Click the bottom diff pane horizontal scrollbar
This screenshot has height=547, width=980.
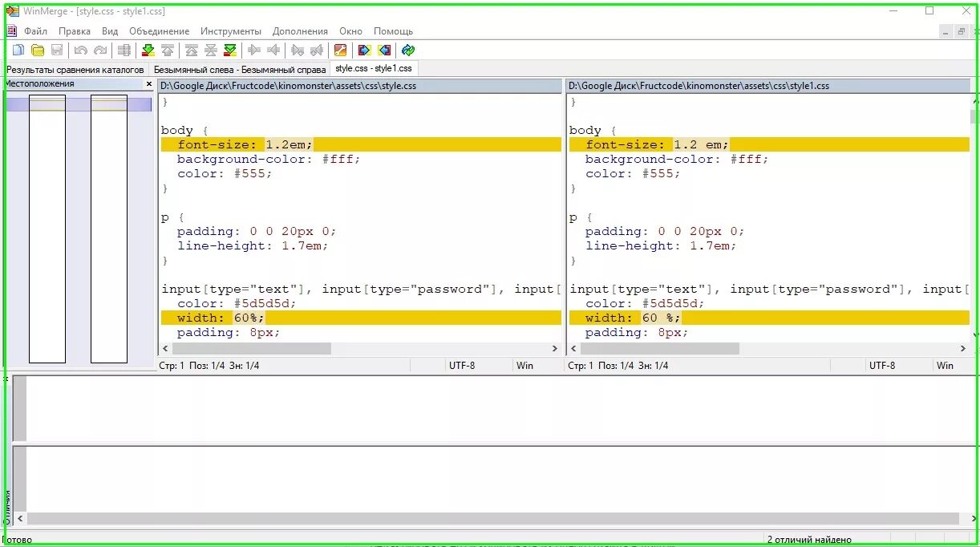point(493,519)
